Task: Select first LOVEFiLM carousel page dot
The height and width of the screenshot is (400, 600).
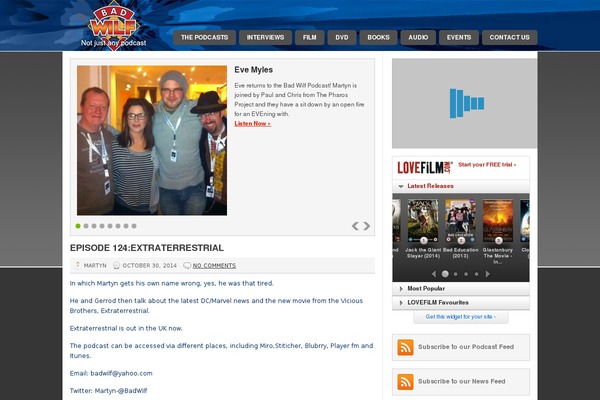Action: coord(445,274)
